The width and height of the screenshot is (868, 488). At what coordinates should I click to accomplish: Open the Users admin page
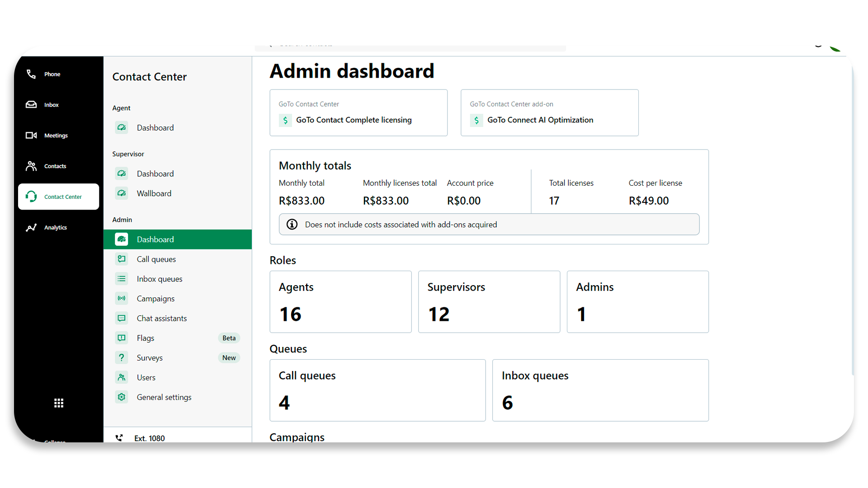(x=177, y=377)
